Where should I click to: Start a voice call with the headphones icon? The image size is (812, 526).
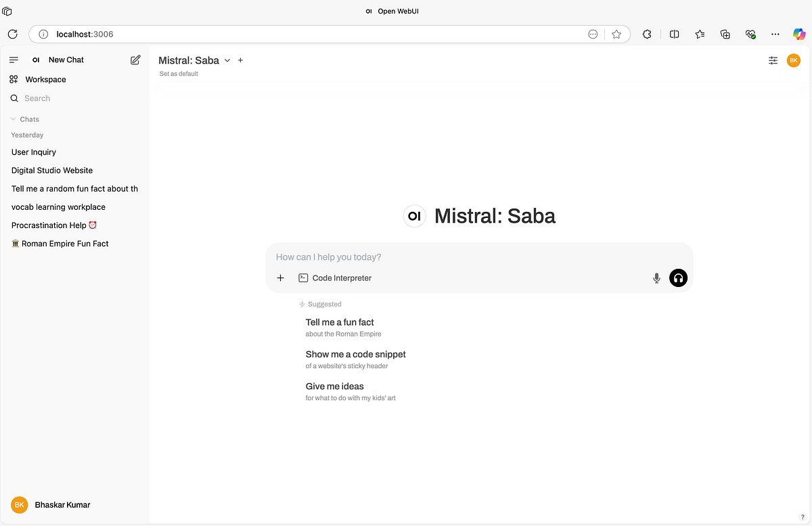[678, 278]
